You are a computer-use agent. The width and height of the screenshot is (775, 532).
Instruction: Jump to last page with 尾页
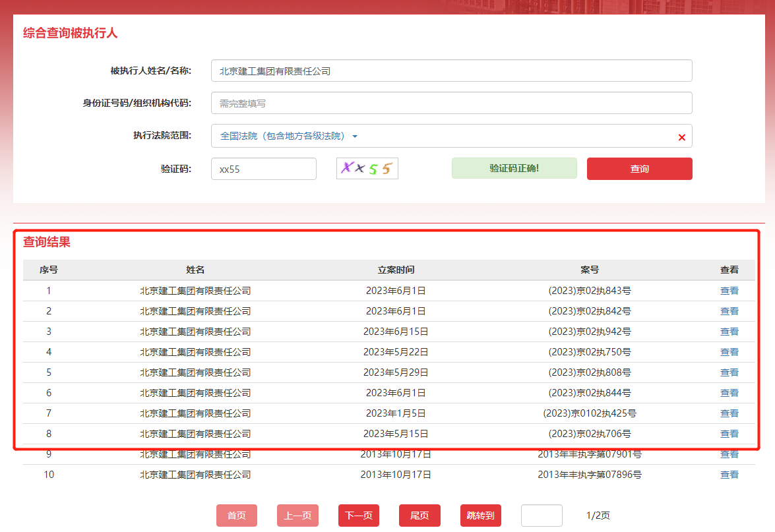click(x=419, y=516)
